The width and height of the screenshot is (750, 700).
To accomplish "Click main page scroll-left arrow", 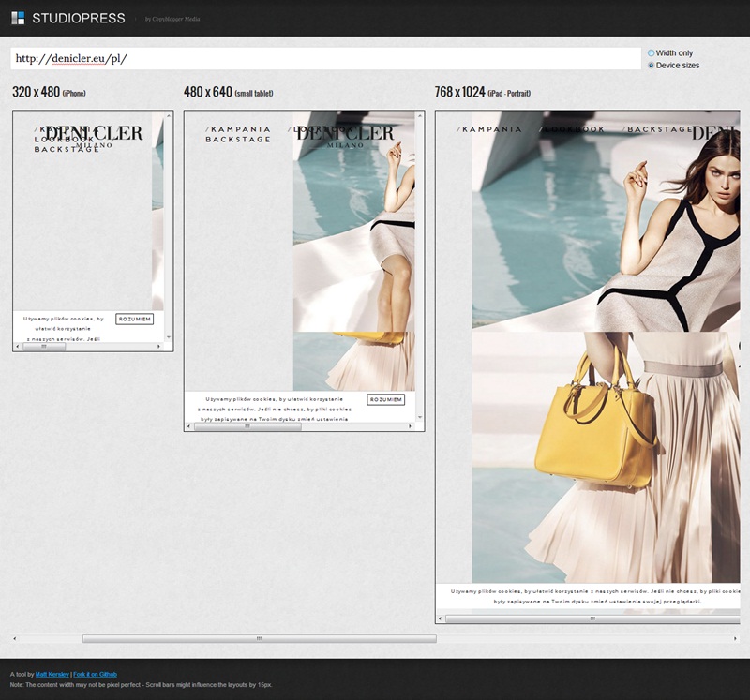I will (x=14, y=638).
